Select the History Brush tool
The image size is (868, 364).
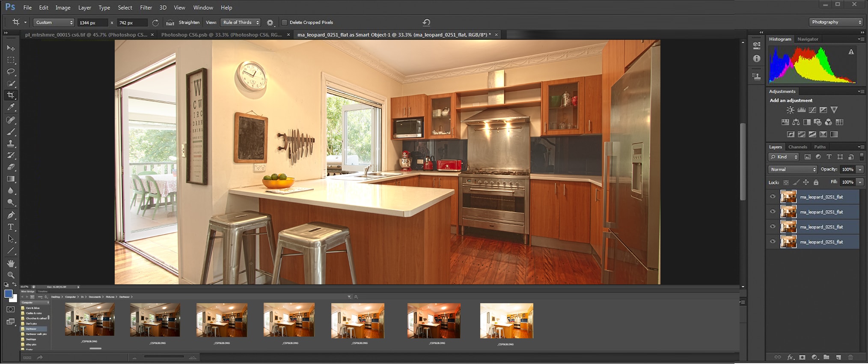point(11,155)
